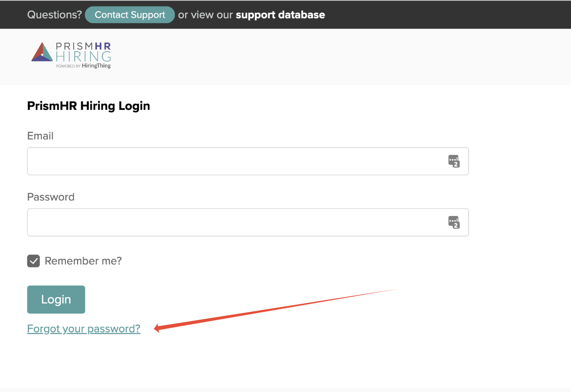Click the 'Remember me?' label text
Screen dimensions: 571x392
(83, 261)
